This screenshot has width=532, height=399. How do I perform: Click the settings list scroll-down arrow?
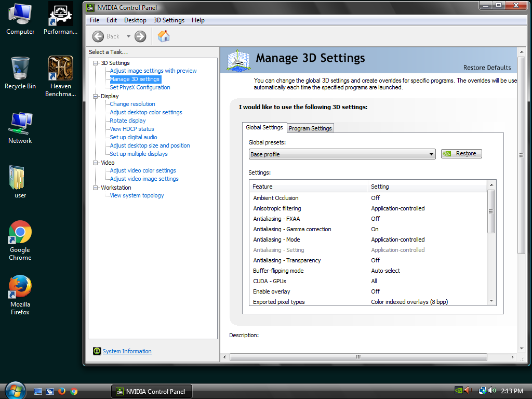click(491, 300)
